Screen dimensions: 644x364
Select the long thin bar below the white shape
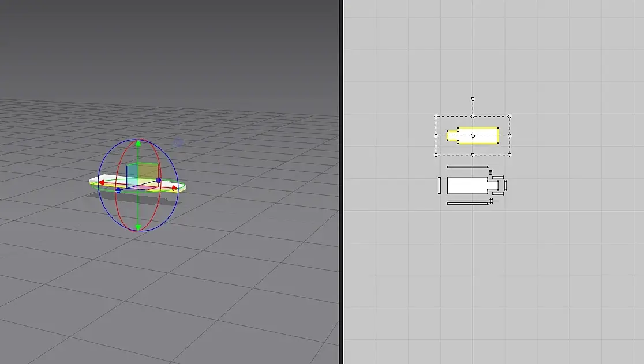[x=467, y=203]
